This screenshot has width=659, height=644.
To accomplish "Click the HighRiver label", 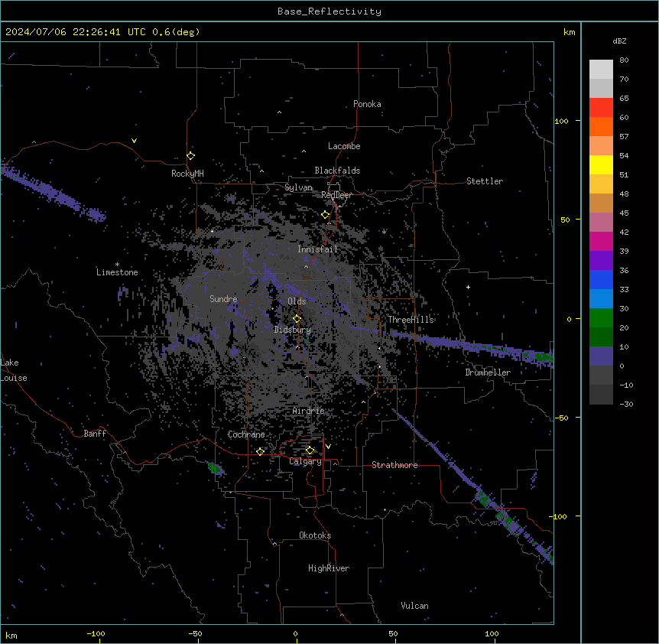I will (329, 568).
